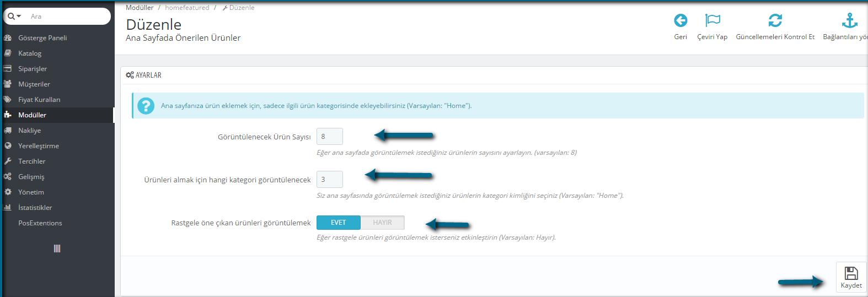Click the Güncellemeleri Kontrol Et refresh icon
Viewport: 868px width, 297px height.
click(x=775, y=20)
